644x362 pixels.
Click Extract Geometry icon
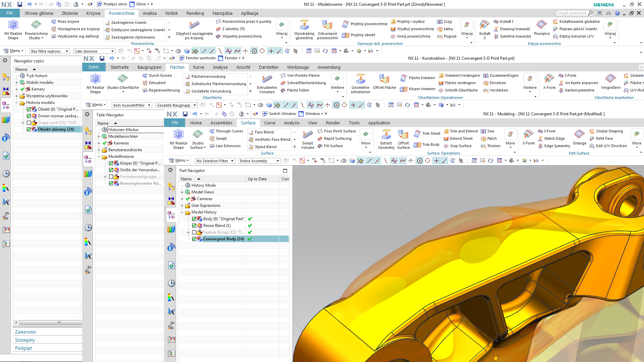[x=386, y=139]
